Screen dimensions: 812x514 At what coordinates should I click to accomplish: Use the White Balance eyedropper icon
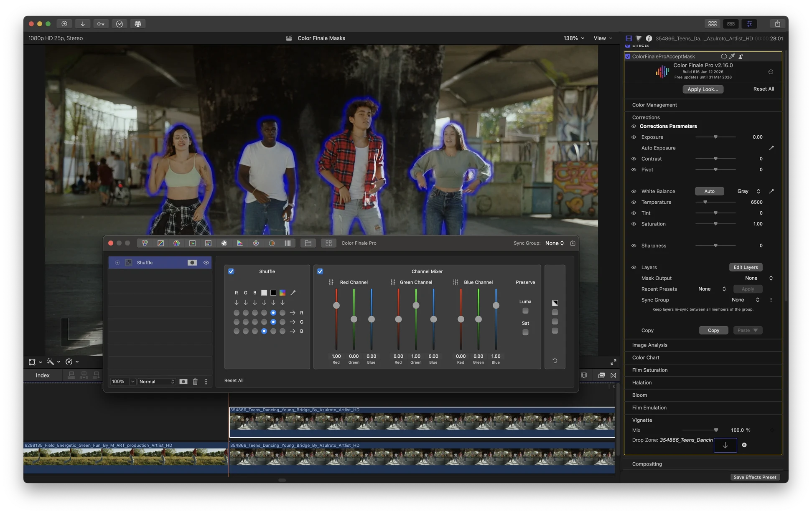[x=771, y=191]
